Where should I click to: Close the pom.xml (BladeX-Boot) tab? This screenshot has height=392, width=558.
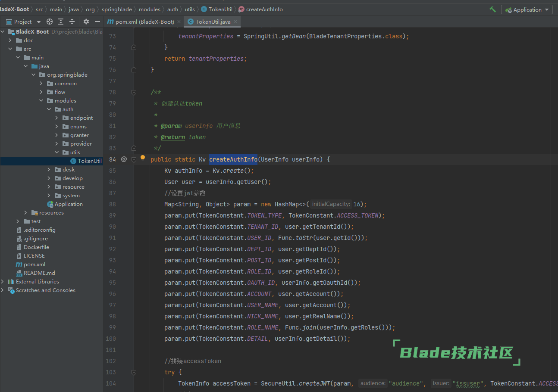[x=178, y=22]
